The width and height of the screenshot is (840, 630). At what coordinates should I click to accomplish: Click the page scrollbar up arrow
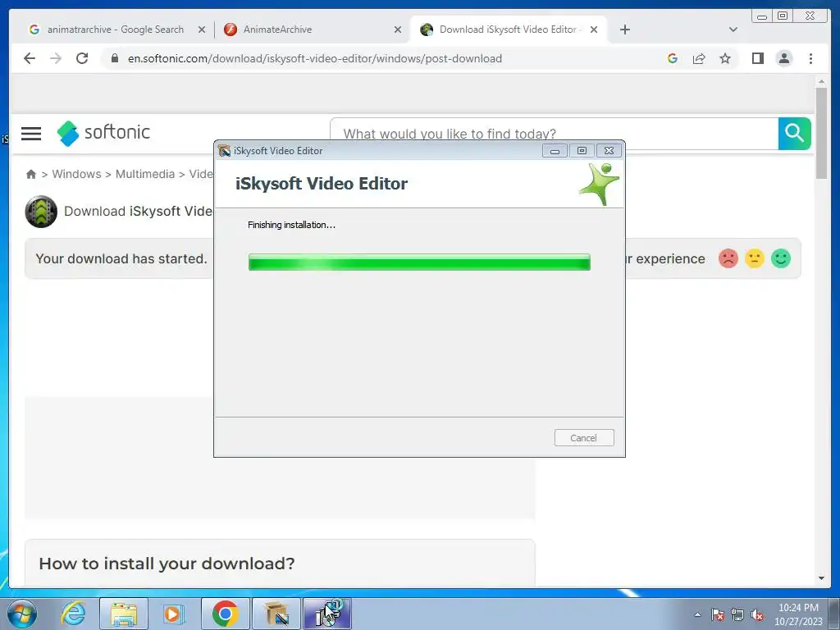[x=821, y=81]
